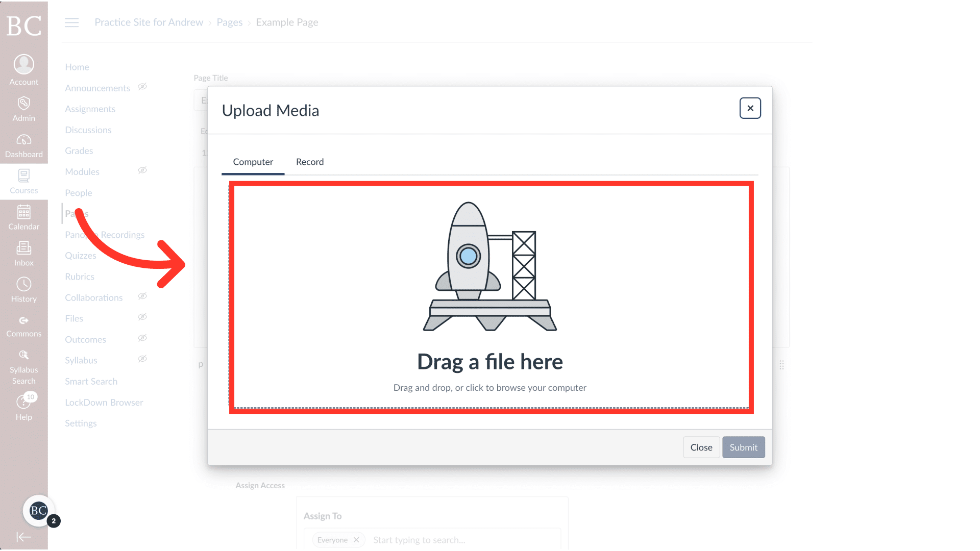Image resolution: width=980 pixels, height=551 pixels.
Task: Collapse the sidebar with bottom arrow
Action: coord(23,537)
